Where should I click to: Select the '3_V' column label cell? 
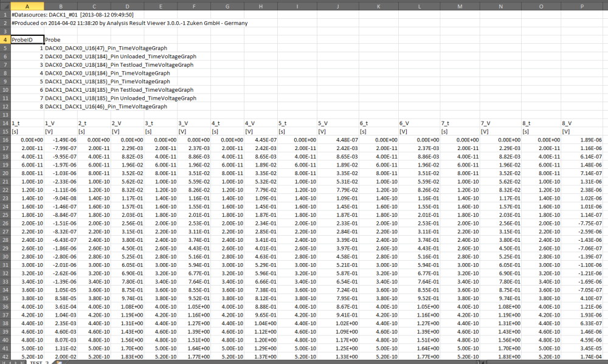coord(194,123)
